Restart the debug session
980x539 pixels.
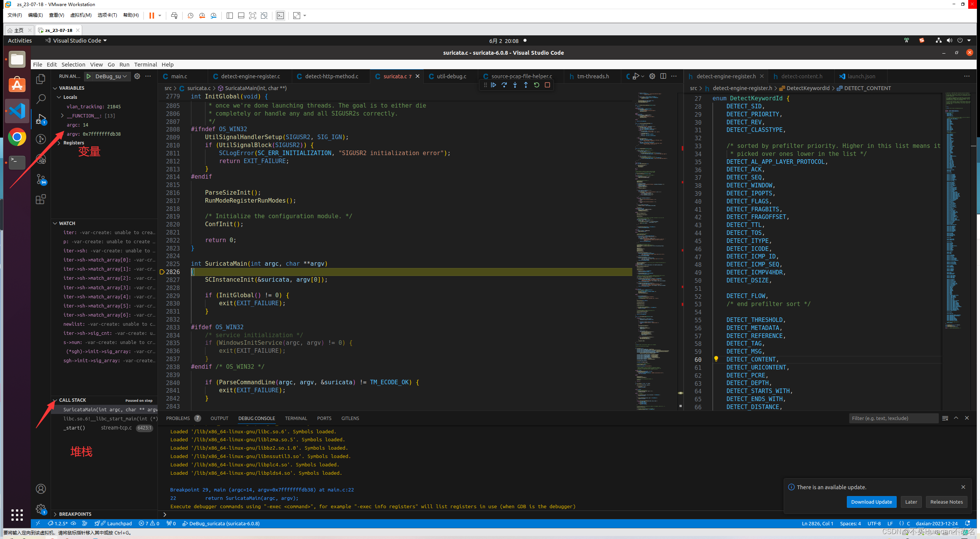(536, 85)
